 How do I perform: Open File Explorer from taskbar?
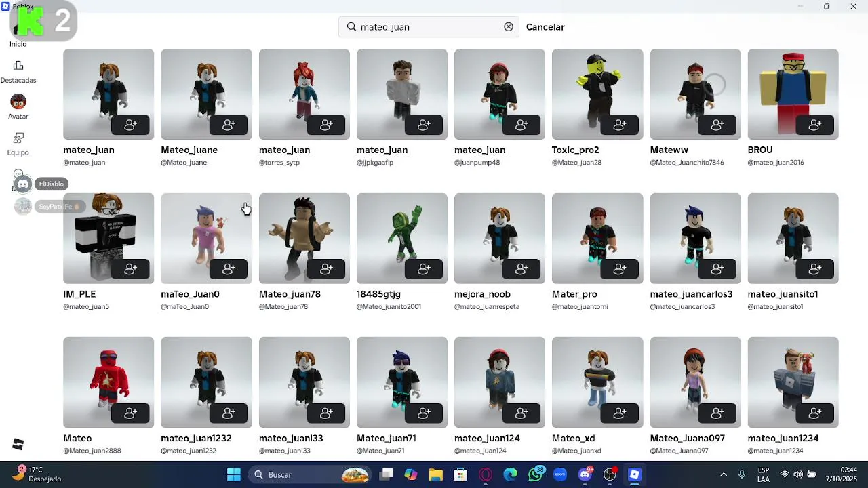pyautogui.click(x=435, y=474)
